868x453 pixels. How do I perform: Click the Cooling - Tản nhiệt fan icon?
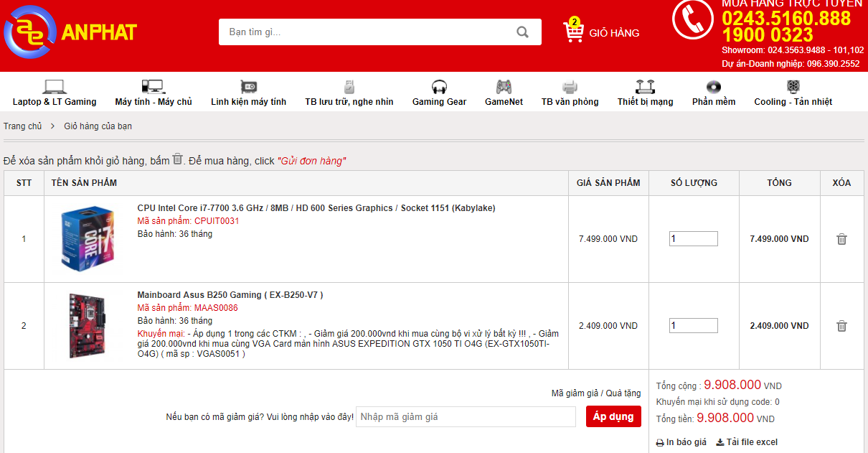pyautogui.click(x=793, y=87)
